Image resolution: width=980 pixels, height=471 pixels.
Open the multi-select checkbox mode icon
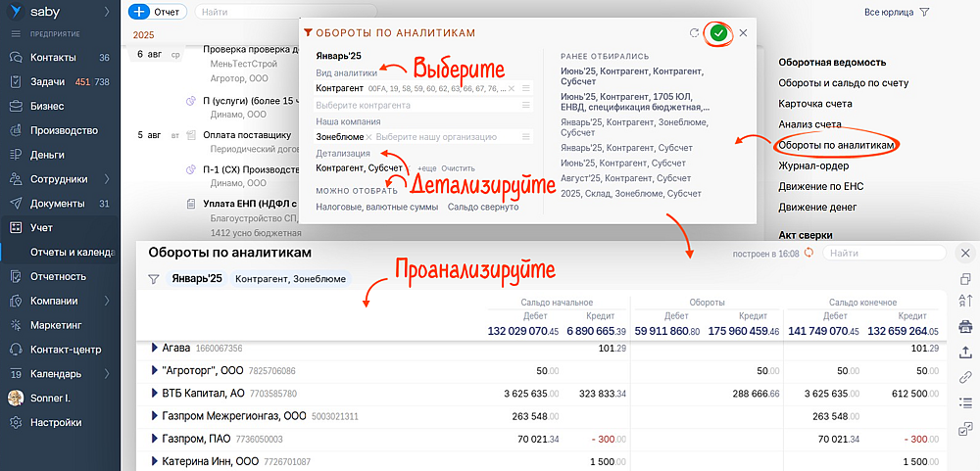coord(965,428)
